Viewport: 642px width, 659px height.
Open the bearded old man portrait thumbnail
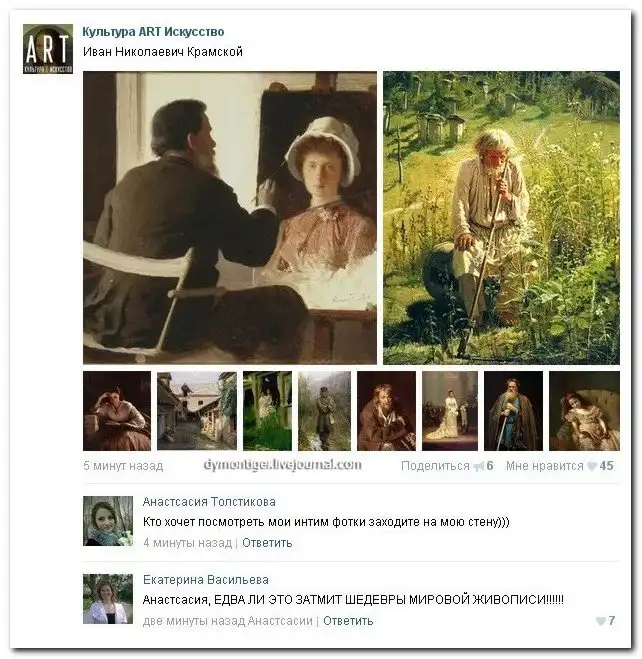513,411
